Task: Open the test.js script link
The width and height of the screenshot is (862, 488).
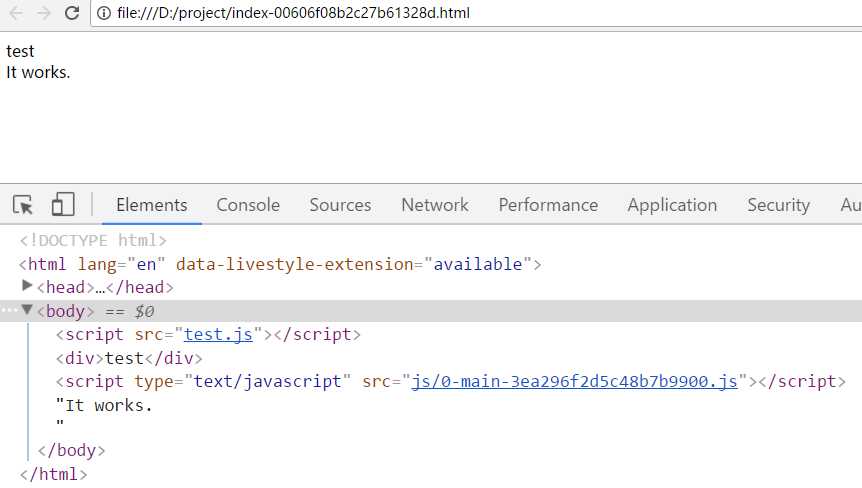Action: tap(217, 334)
